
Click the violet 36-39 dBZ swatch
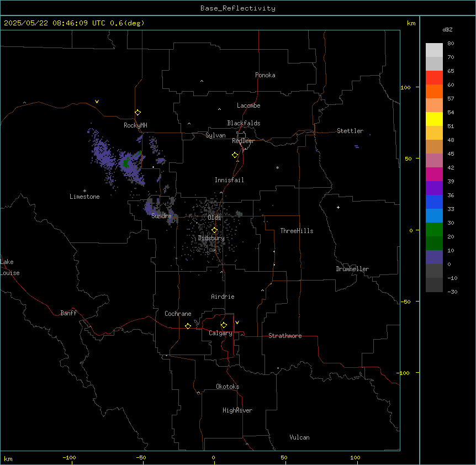[434, 188]
